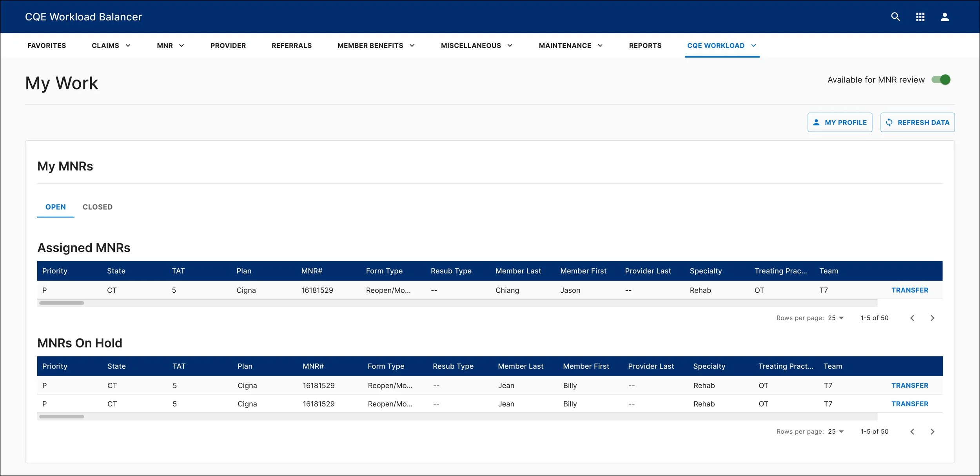Image resolution: width=980 pixels, height=476 pixels.
Task: Click the My Profile button
Action: click(840, 123)
